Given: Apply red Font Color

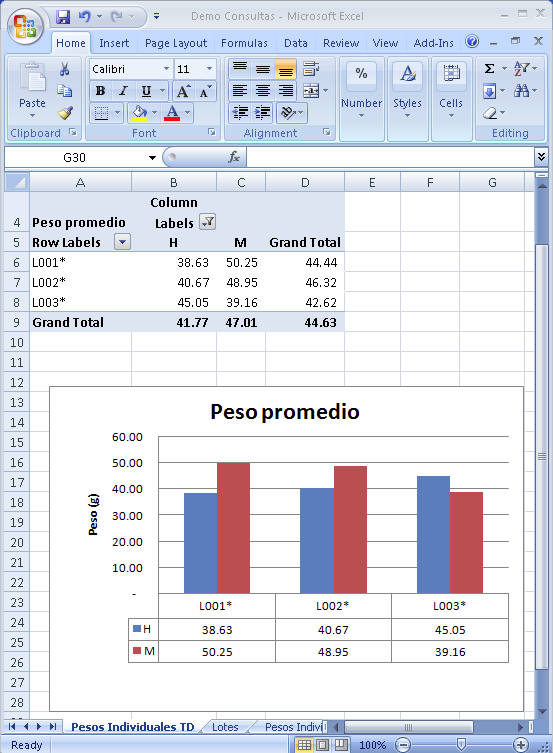Looking at the screenshot, I should pyautogui.click(x=172, y=113).
